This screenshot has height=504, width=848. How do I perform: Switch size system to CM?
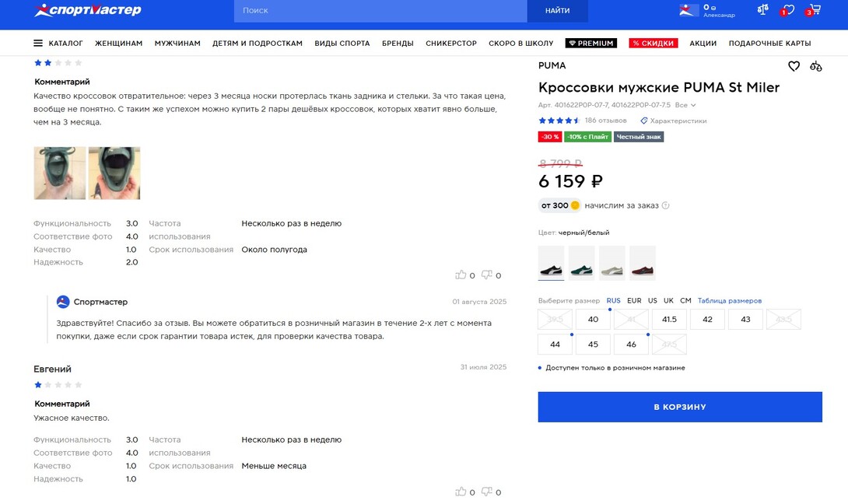[x=685, y=301]
